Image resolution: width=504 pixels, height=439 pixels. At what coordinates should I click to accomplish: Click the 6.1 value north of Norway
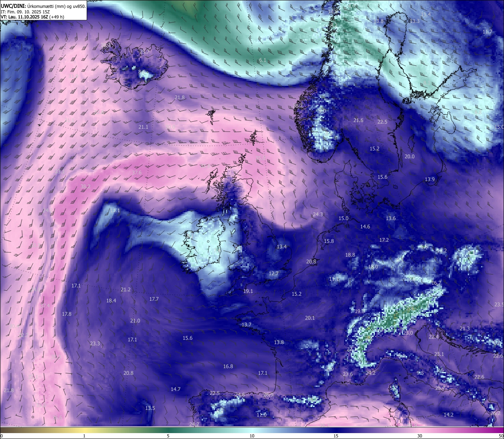coord(263,60)
